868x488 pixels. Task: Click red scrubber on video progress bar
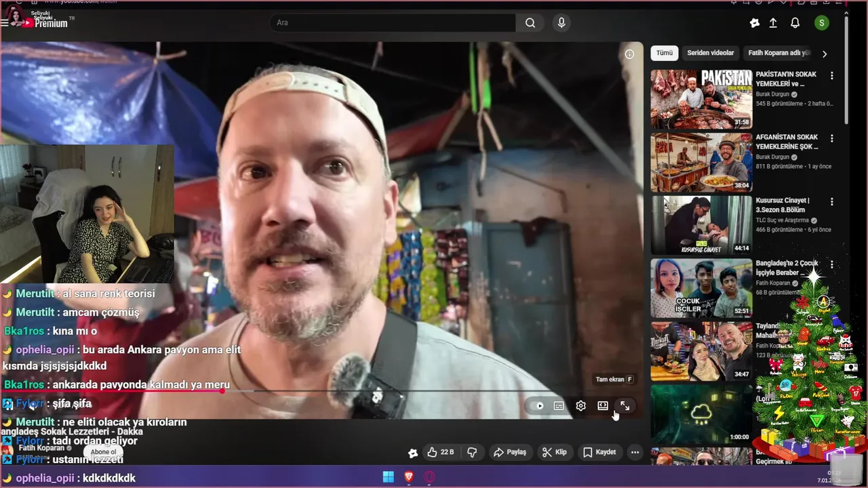point(222,391)
